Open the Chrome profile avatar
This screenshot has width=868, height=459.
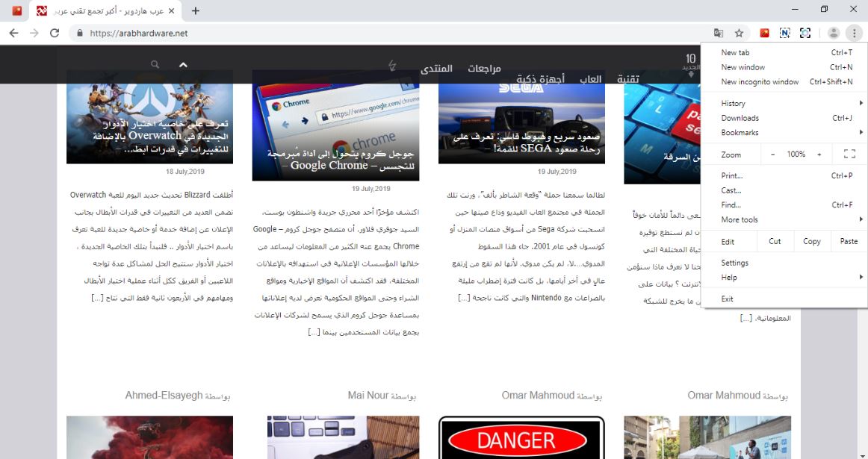coord(834,33)
